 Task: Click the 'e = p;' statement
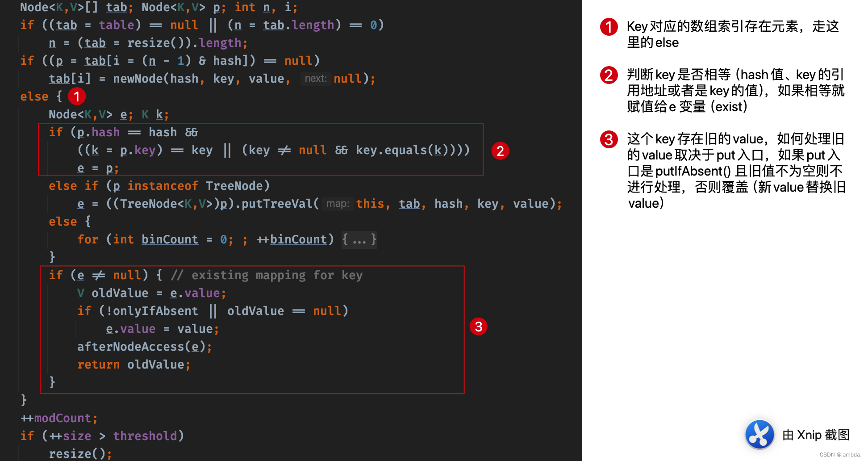click(x=98, y=168)
